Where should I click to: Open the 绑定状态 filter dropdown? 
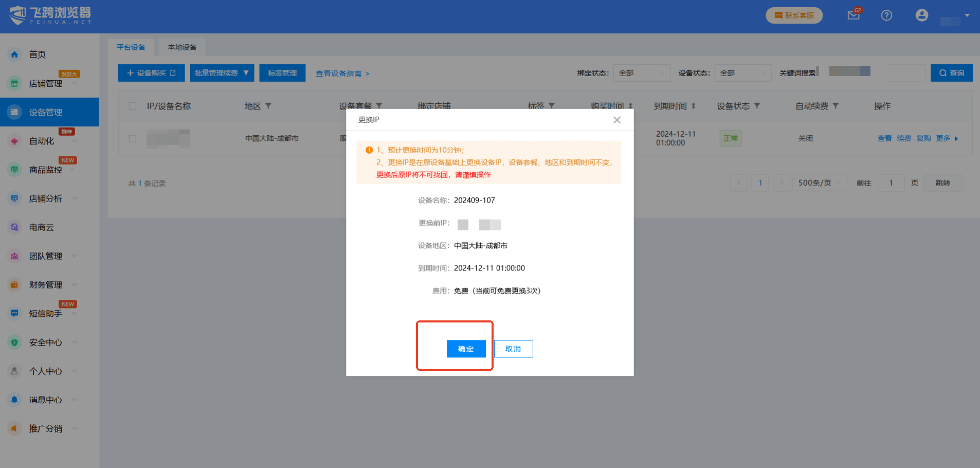click(641, 73)
